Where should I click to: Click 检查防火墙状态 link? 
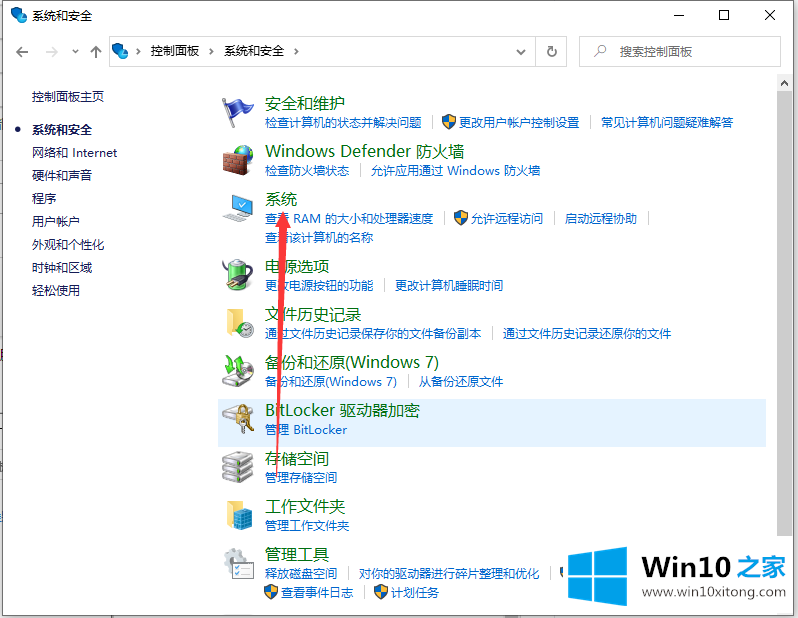[307, 171]
